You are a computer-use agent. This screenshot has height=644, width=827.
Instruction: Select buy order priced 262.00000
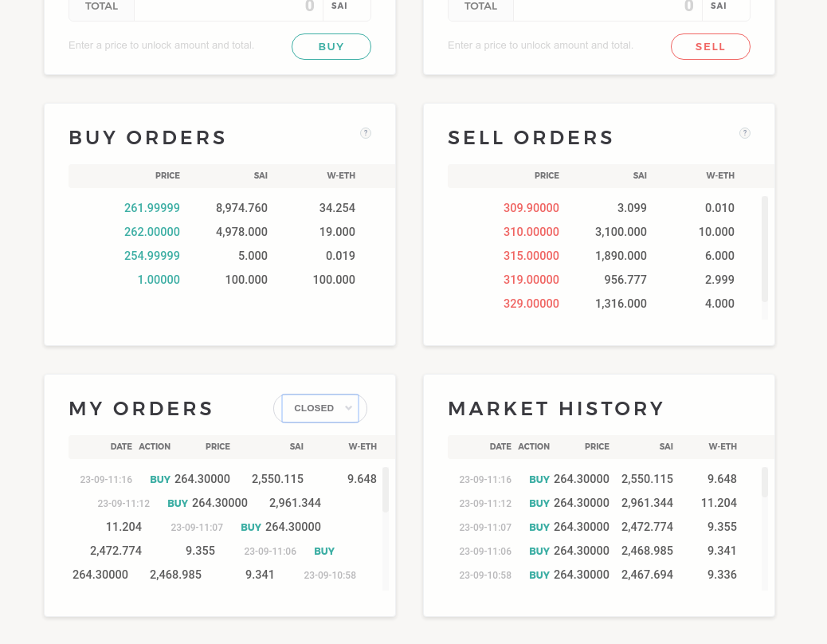152,231
